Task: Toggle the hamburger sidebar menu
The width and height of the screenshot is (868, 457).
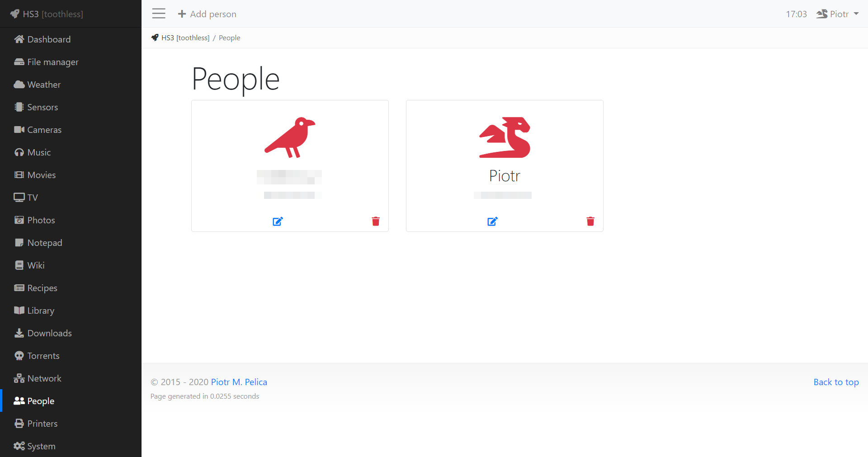Action: (159, 14)
